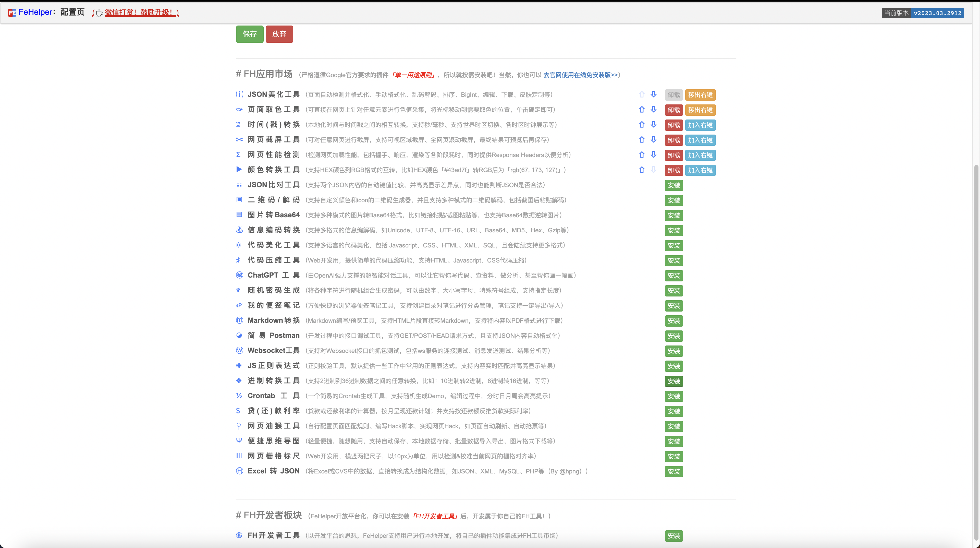The height and width of the screenshot is (548, 980).
Task: Move 颜色转换工具 up with arrow
Action: [x=642, y=170]
